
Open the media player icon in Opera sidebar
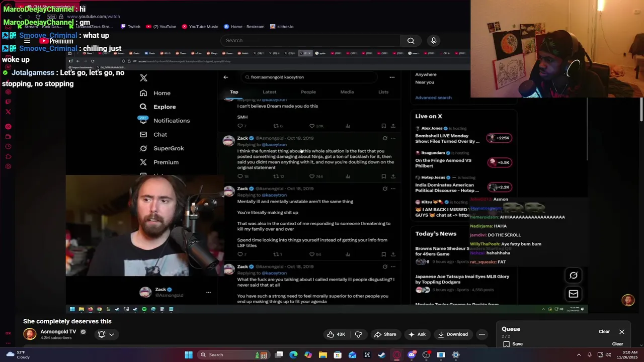point(8,127)
